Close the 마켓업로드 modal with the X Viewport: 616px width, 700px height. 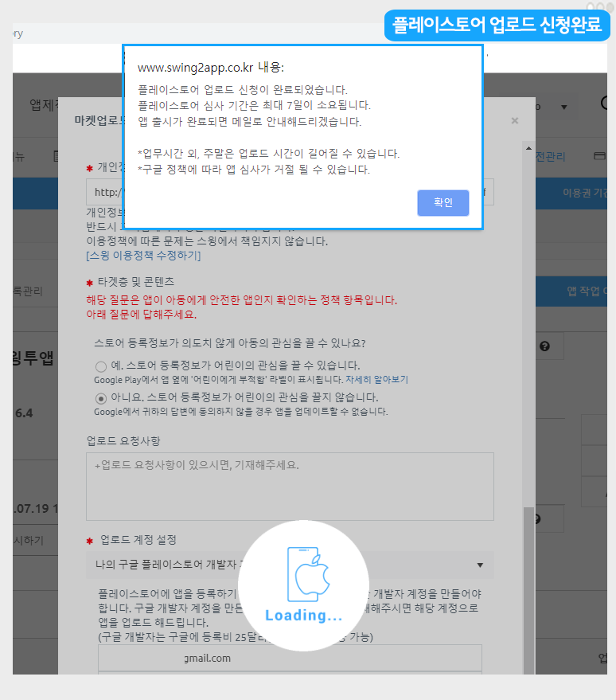coord(514,121)
